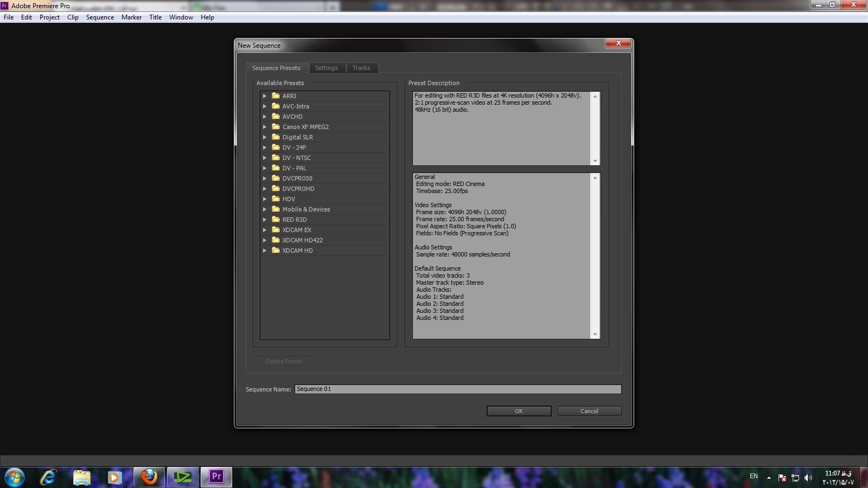Click the Sequence Name input field
The width and height of the screenshot is (868, 488).
458,389
